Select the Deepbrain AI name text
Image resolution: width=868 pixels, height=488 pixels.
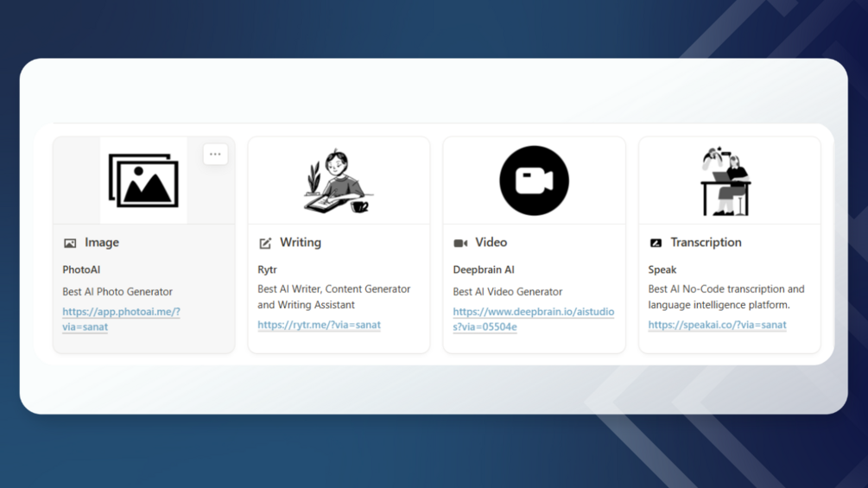pos(484,269)
